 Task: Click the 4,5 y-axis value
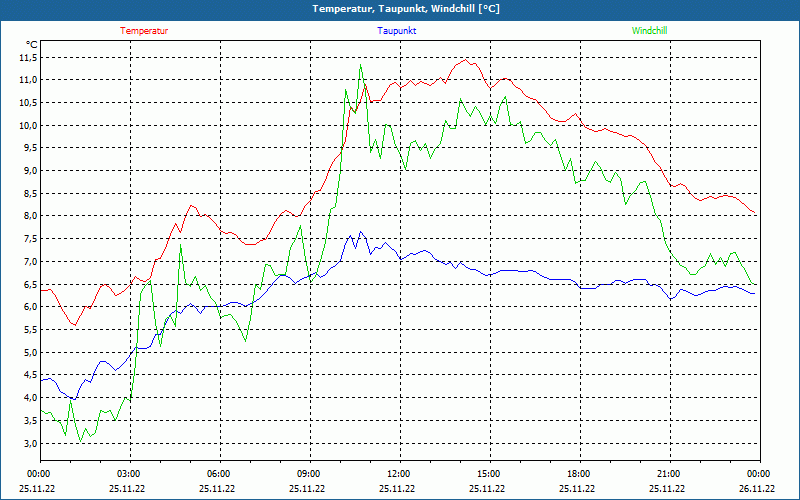[x=30, y=375]
